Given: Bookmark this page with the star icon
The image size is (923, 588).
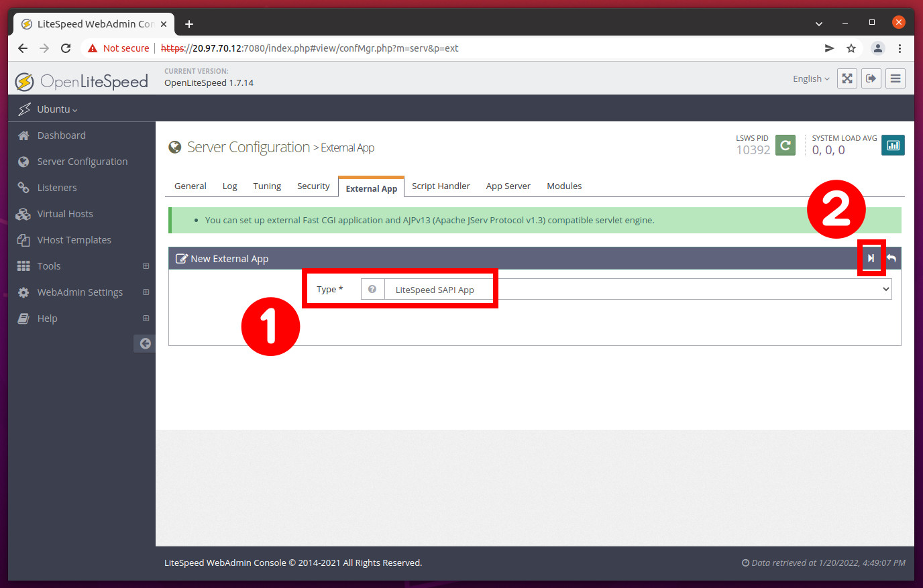Looking at the screenshot, I should tap(851, 48).
